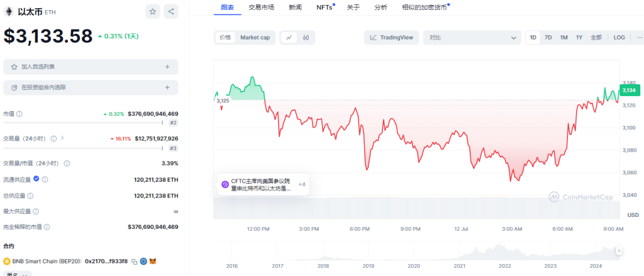Expand the +4 news events badge
The width and height of the screenshot is (644, 276).
302,184
